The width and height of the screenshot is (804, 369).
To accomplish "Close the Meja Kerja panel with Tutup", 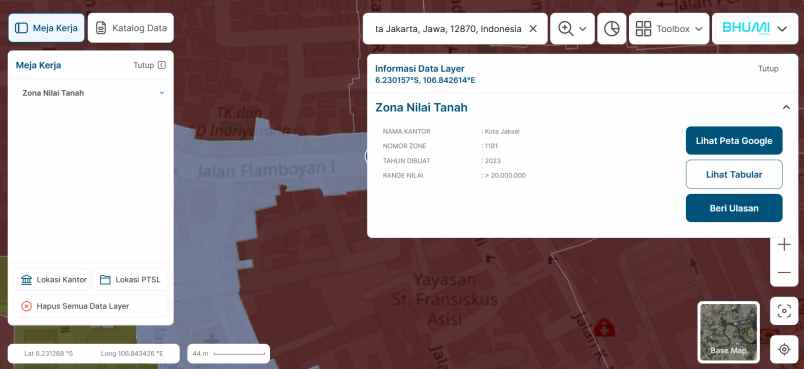I will pos(150,65).
